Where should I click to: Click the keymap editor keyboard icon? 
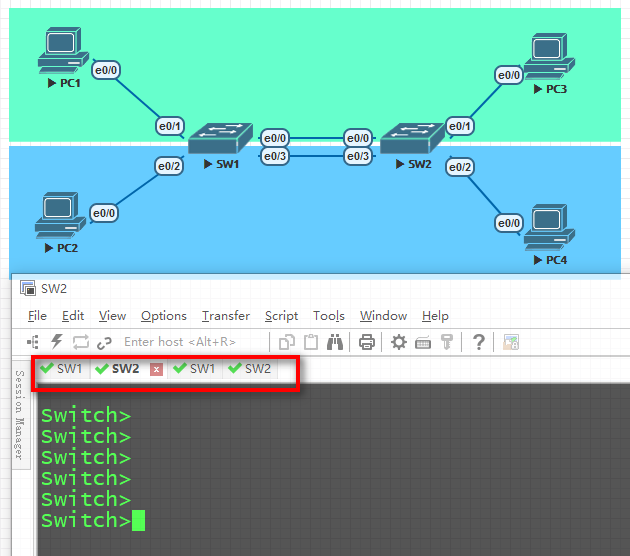[423, 343]
